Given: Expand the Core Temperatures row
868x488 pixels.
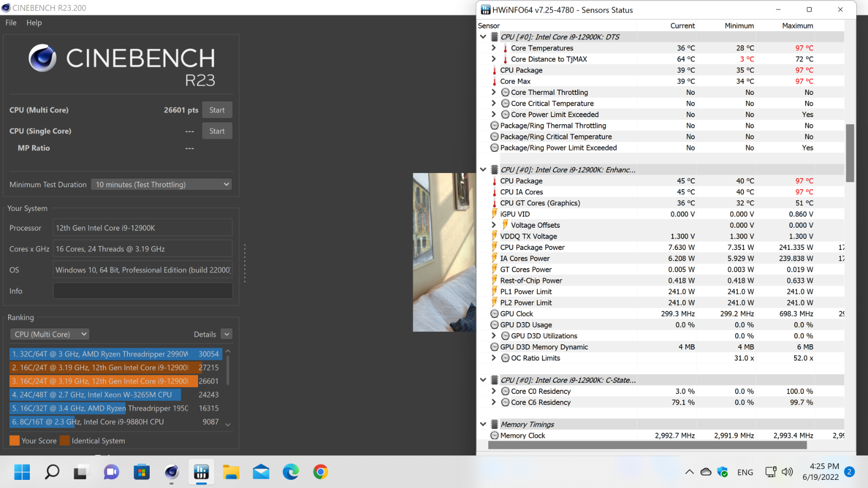Looking at the screenshot, I should coord(494,48).
